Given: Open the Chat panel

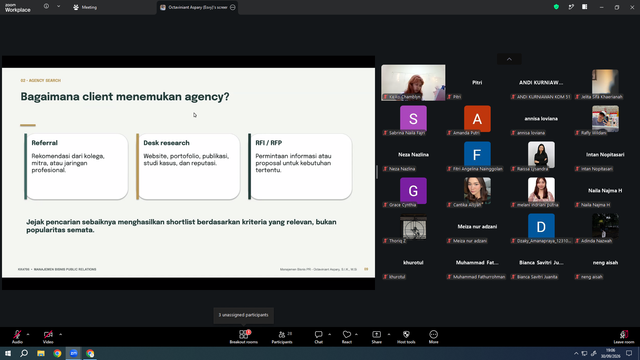Looking at the screenshot, I should 318,337.
